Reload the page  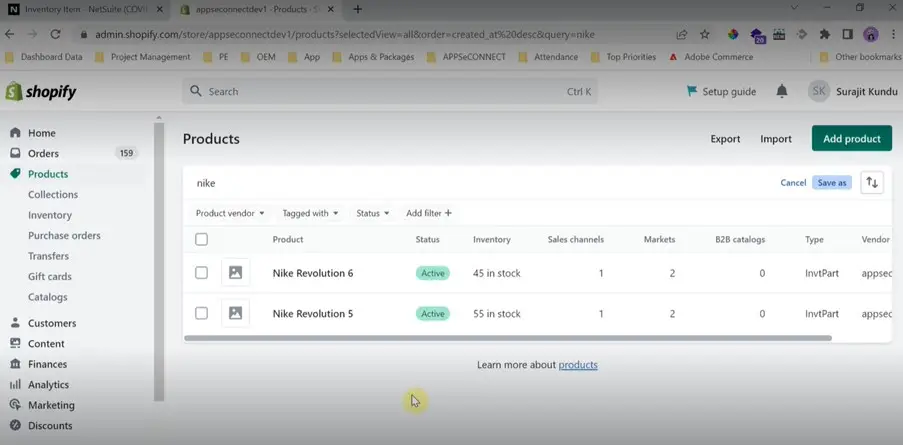(55, 35)
